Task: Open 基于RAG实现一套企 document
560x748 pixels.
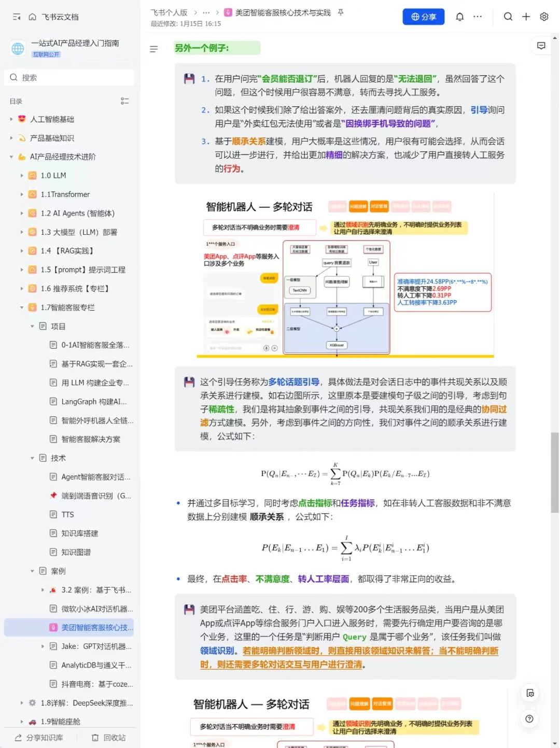Action: [97, 364]
